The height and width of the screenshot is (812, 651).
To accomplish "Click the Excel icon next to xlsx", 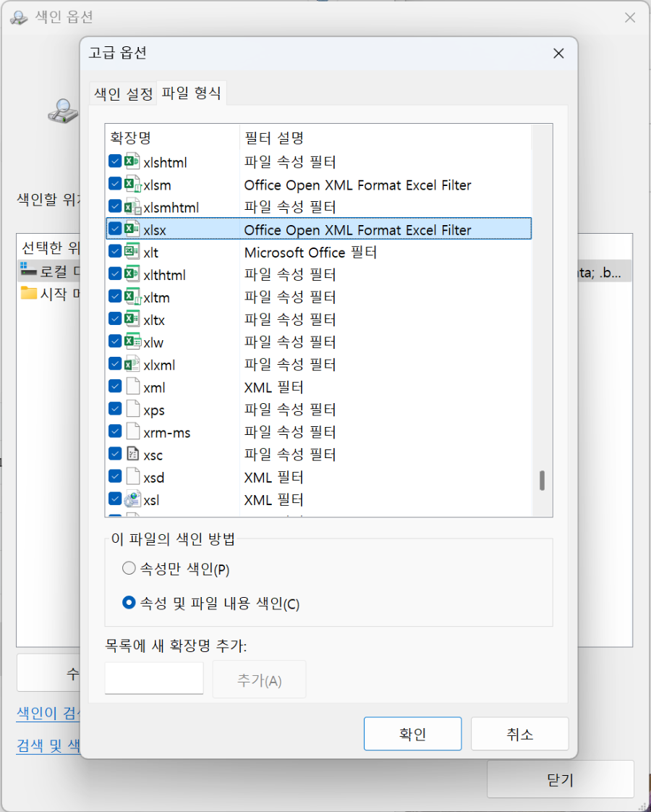I will [x=130, y=229].
